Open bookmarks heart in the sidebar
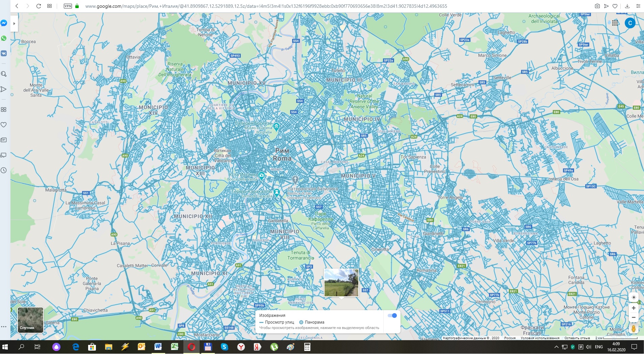Image resolution: width=644 pixels, height=354 pixels. pyautogui.click(x=4, y=125)
